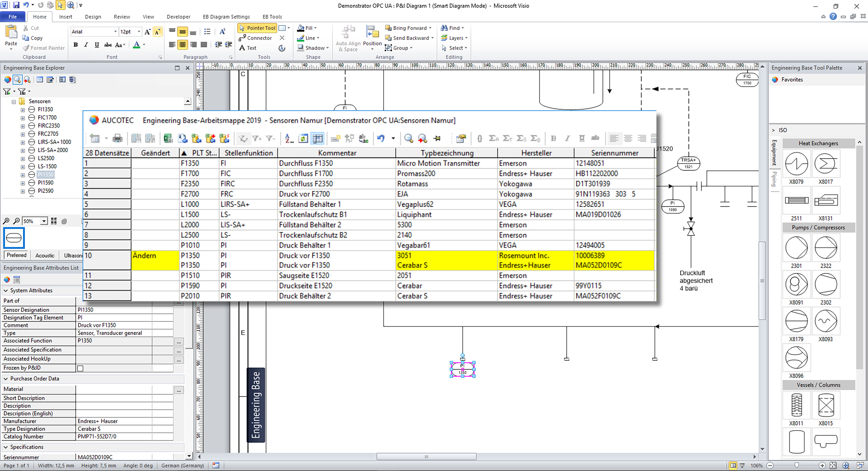Image resolution: width=868 pixels, height=471 pixels.
Task: Open the EB Tools ribbon tab
Action: click(x=272, y=17)
